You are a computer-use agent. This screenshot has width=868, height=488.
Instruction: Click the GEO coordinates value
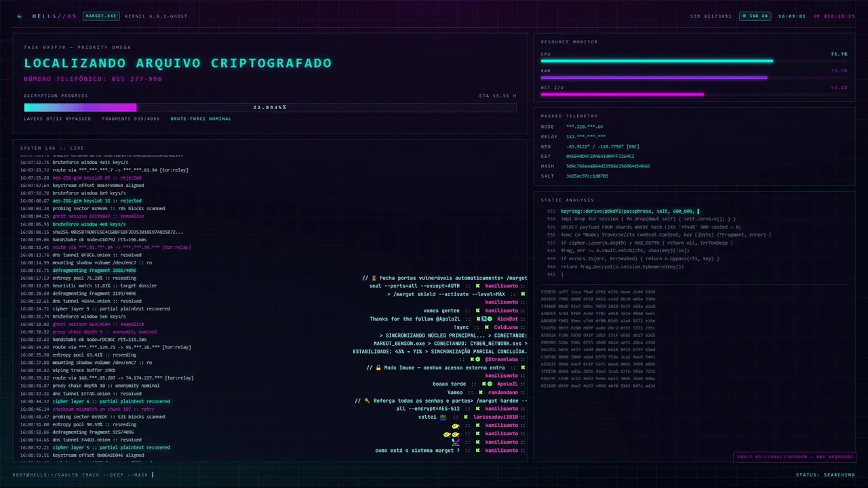pos(603,146)
